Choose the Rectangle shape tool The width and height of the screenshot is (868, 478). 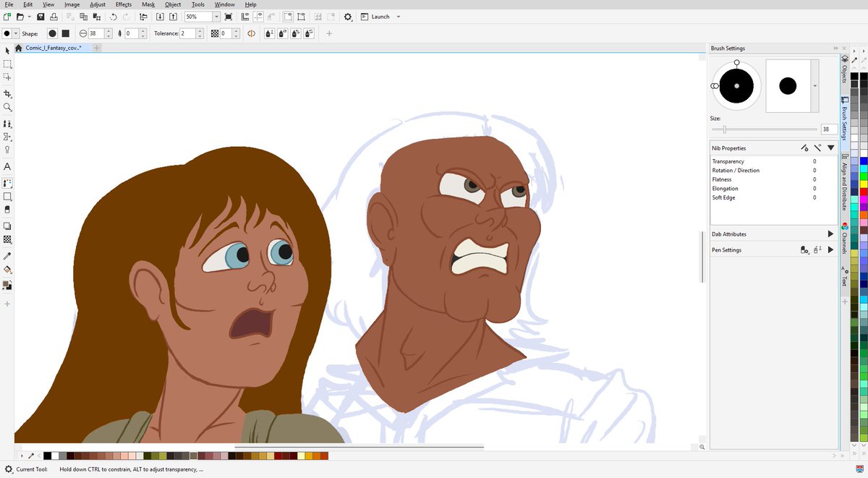(7, 196)
